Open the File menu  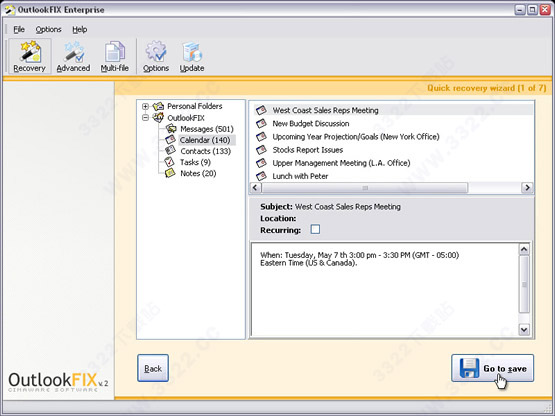(x=19, y=29)
